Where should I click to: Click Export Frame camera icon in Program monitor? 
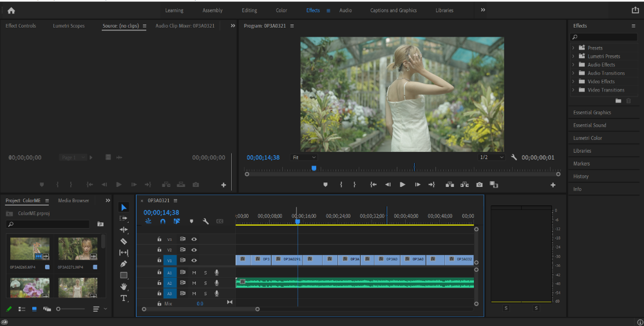click(x=479, y=185)
